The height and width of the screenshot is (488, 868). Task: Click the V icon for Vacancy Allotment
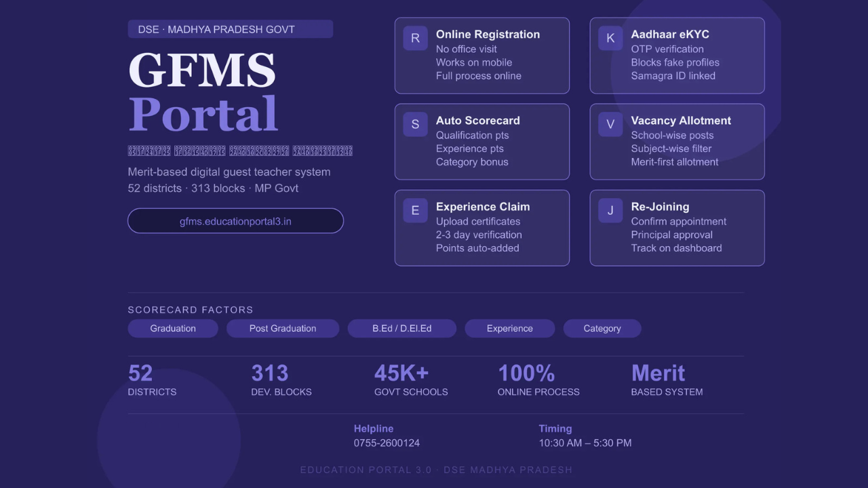(610, 125)
